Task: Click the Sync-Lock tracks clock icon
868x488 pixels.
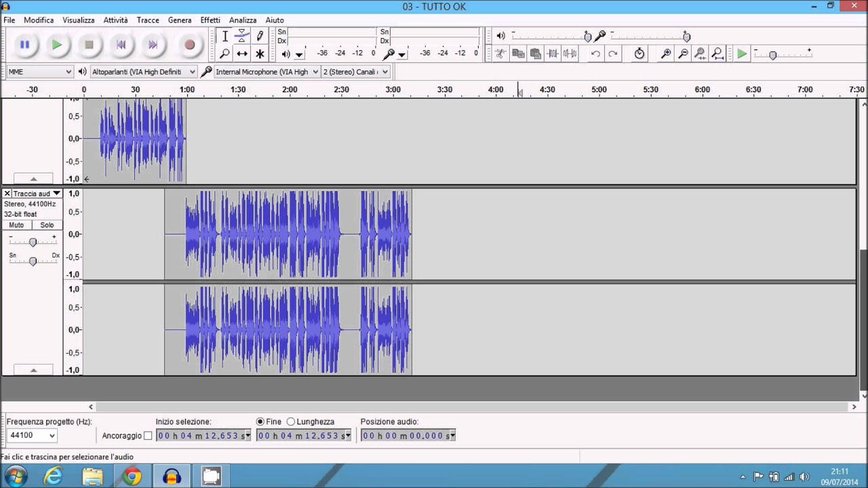Action: coord(639,54)
